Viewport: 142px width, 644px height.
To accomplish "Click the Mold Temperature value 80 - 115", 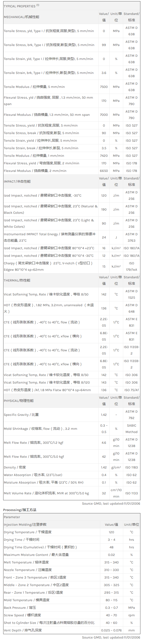I will point(111,600).
